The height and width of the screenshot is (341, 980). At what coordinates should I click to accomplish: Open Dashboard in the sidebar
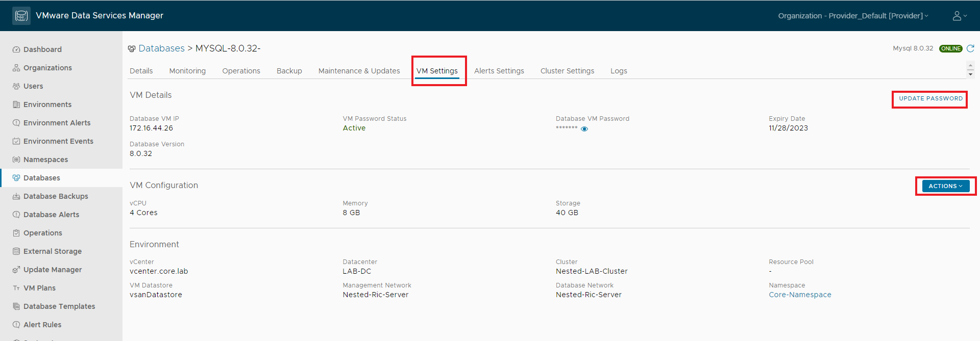point(42,49)
